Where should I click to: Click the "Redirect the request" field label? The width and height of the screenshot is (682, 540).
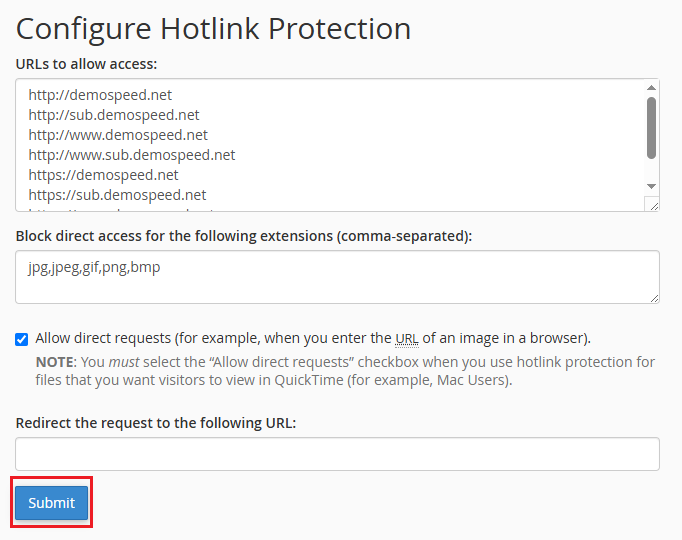click(156, 423)
